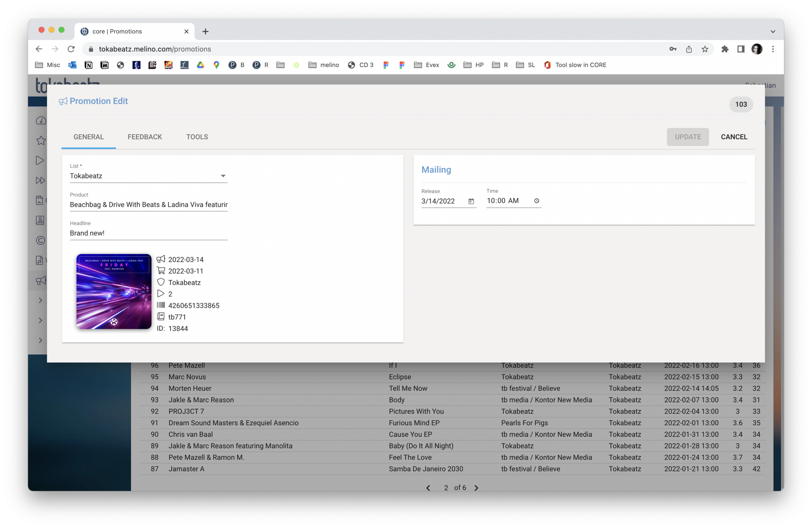Click the Morten Heuer row artist name
812x528 pixels.
coord(190,388)
